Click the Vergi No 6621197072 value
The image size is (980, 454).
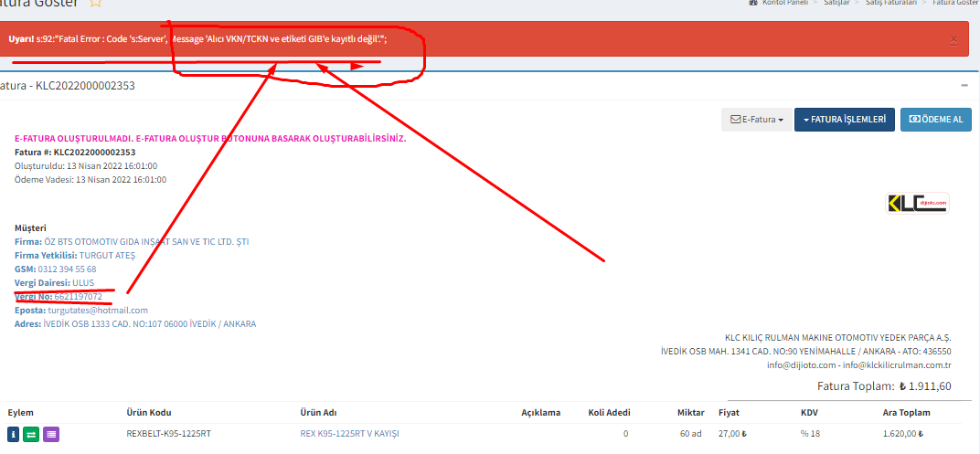tap(79, 297)
